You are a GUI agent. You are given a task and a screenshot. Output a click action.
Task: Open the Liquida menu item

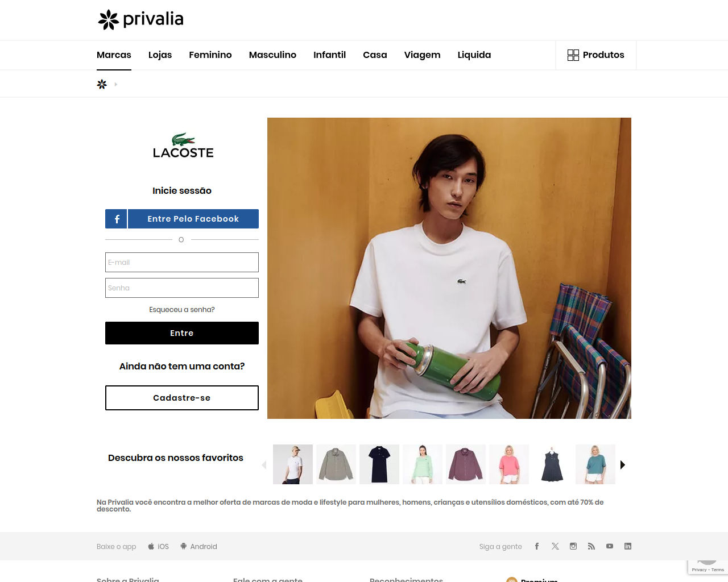474,55
